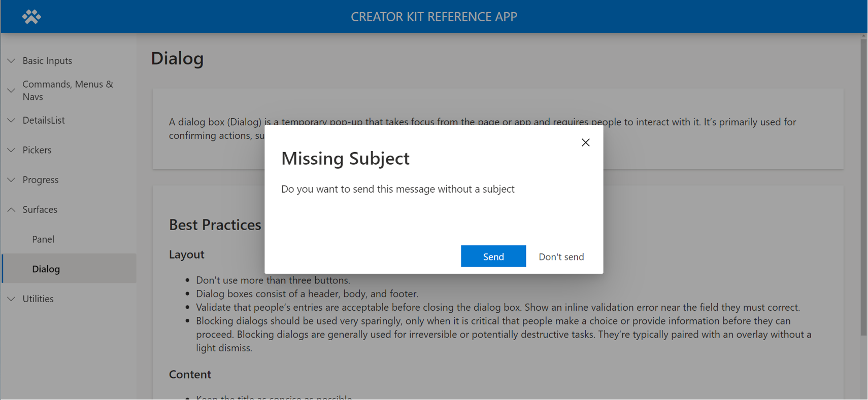Click the Content subheading
The height and width of the screenshot is (400, 868).
[190, 374]
